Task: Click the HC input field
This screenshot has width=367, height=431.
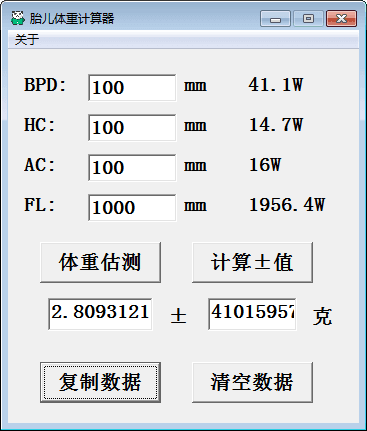Action: (x=132, y=128)
